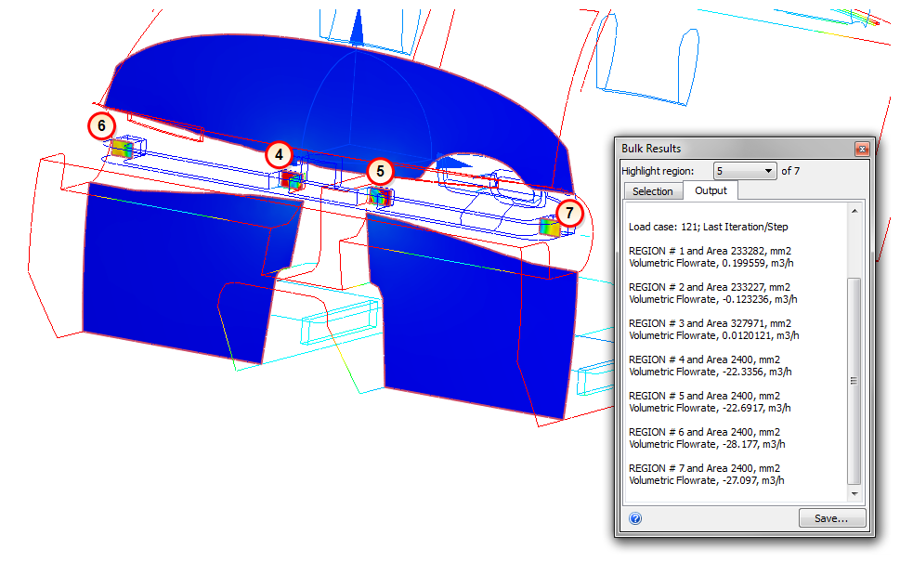Select 'REGION # 2 and Area 233227, mm2' text
The width and height of the screenshot is (900, 588).
click(x=710, y=287)
